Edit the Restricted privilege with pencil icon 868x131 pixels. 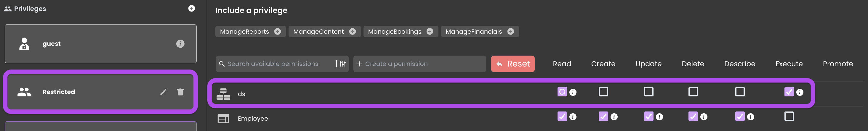[x=164, y=92]
